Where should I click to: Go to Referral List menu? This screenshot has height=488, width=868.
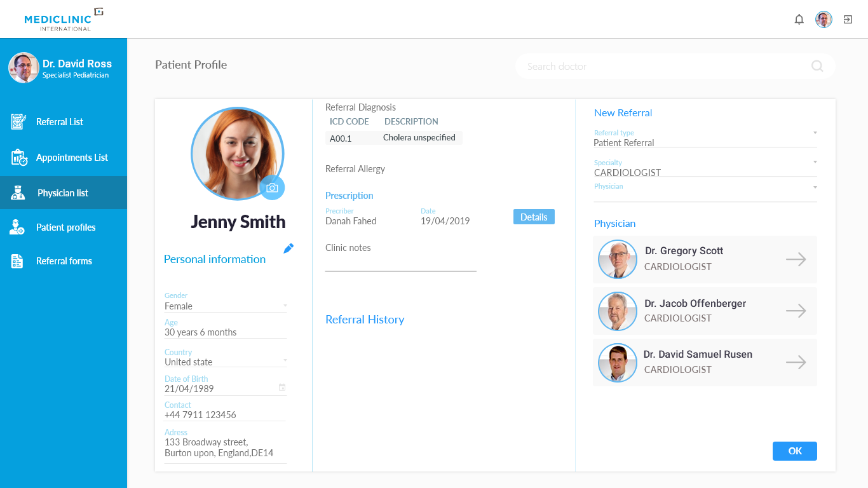60,122
